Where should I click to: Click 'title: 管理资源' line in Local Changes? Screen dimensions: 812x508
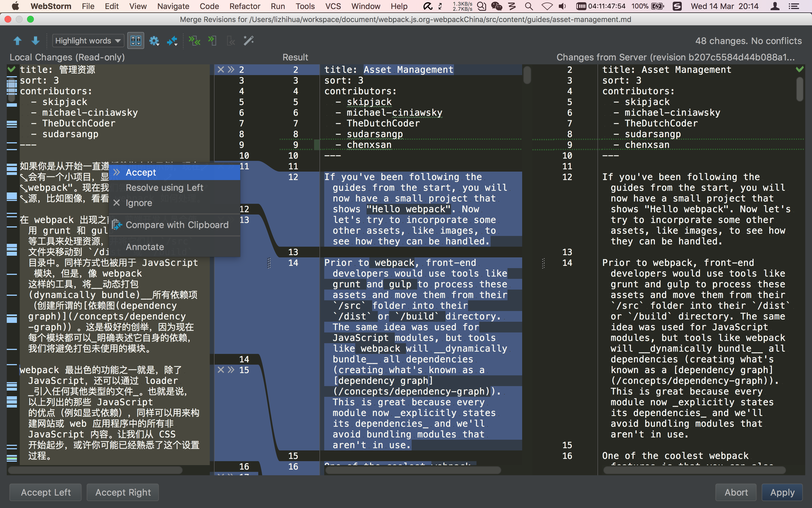[58, 69]
